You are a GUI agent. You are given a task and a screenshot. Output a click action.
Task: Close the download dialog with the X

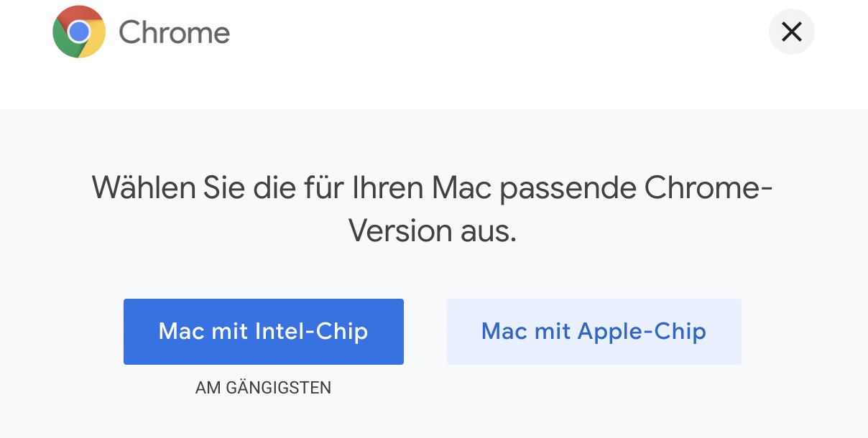[791, 32]
